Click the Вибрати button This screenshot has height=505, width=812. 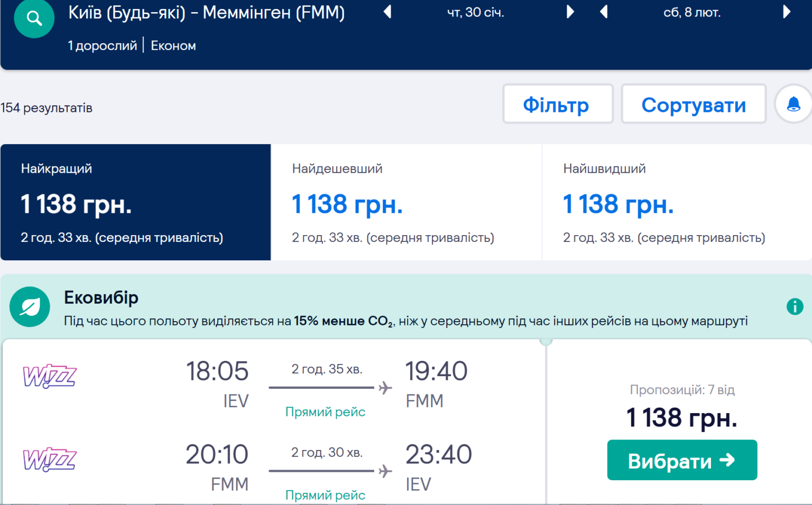coord(682,460)
